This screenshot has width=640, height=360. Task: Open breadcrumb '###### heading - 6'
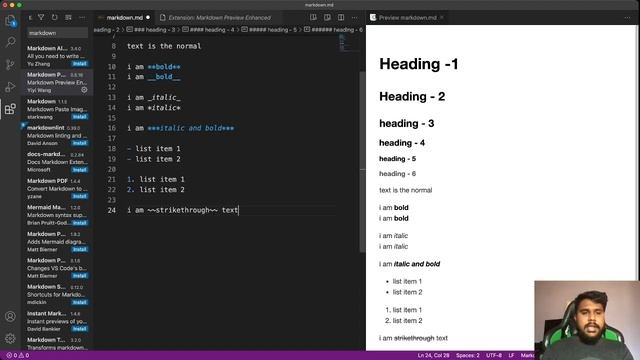333,30
